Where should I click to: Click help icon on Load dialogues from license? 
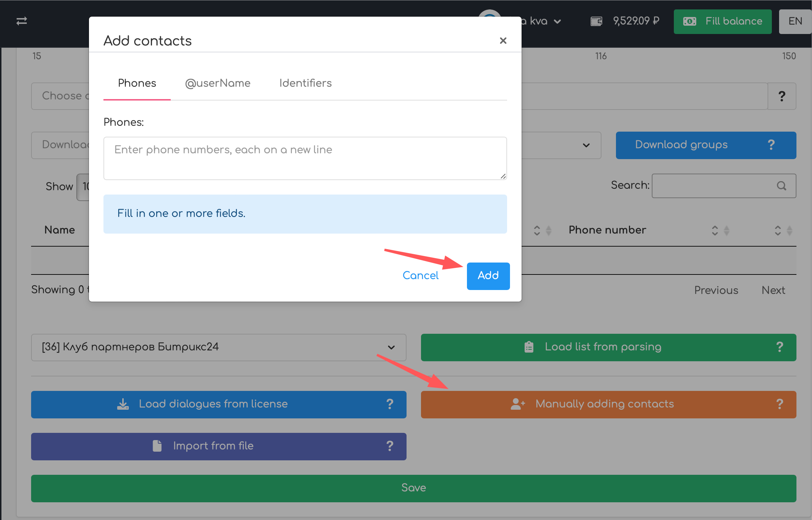390,404
